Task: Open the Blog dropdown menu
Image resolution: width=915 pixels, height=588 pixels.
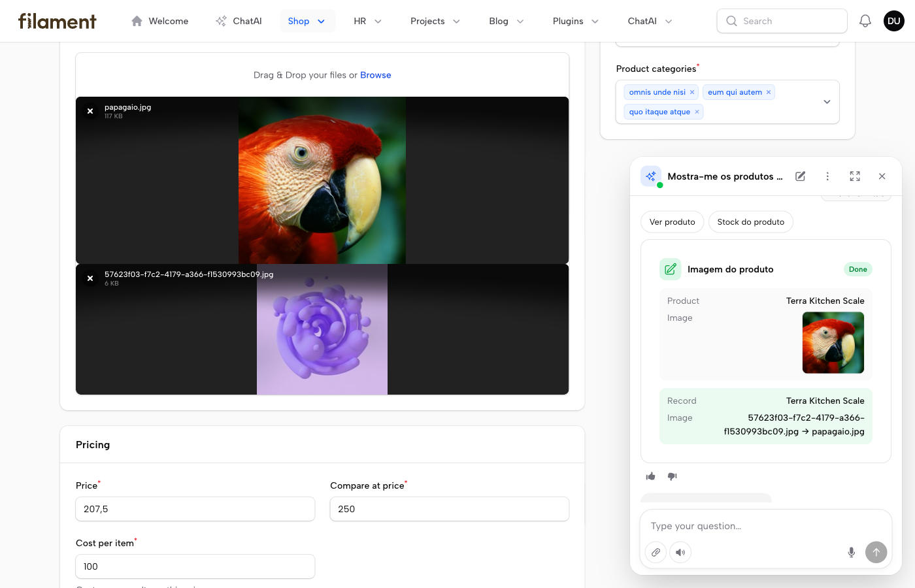Action: pos(507,21)
